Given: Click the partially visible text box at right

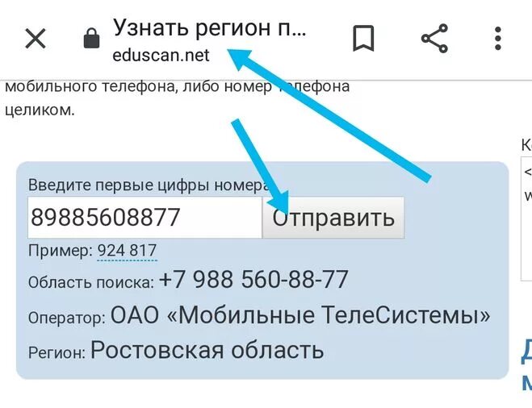Looking at the screenshot, I should pos(526,219).
